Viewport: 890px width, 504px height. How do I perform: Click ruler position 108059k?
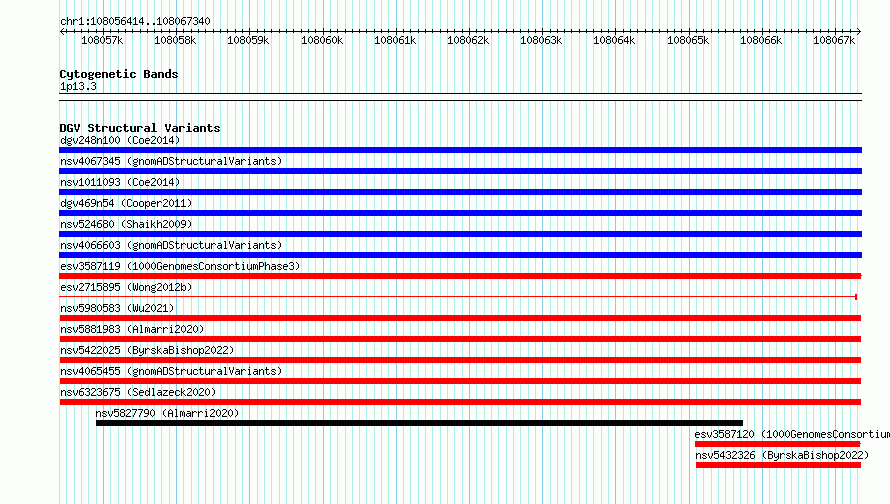point(248,40)
